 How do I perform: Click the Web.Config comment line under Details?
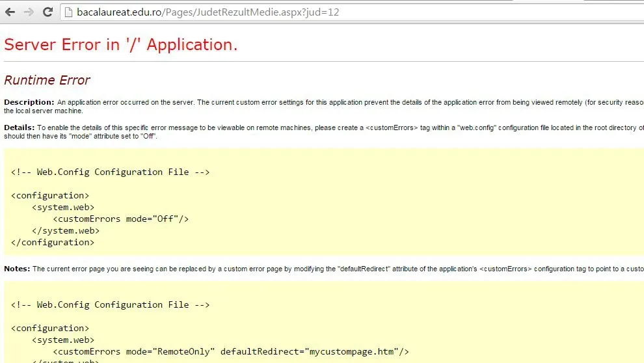click(110, 172)
